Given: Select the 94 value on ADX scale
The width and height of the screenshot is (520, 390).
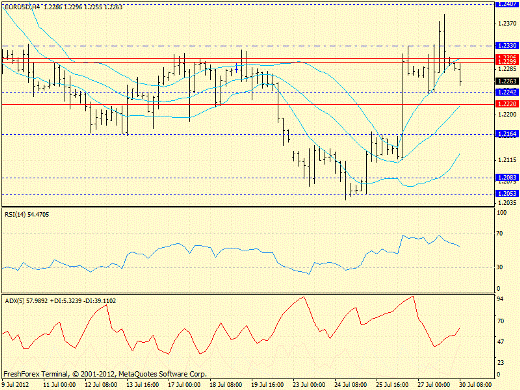Looking at the screenshot, I should [500, 299].
